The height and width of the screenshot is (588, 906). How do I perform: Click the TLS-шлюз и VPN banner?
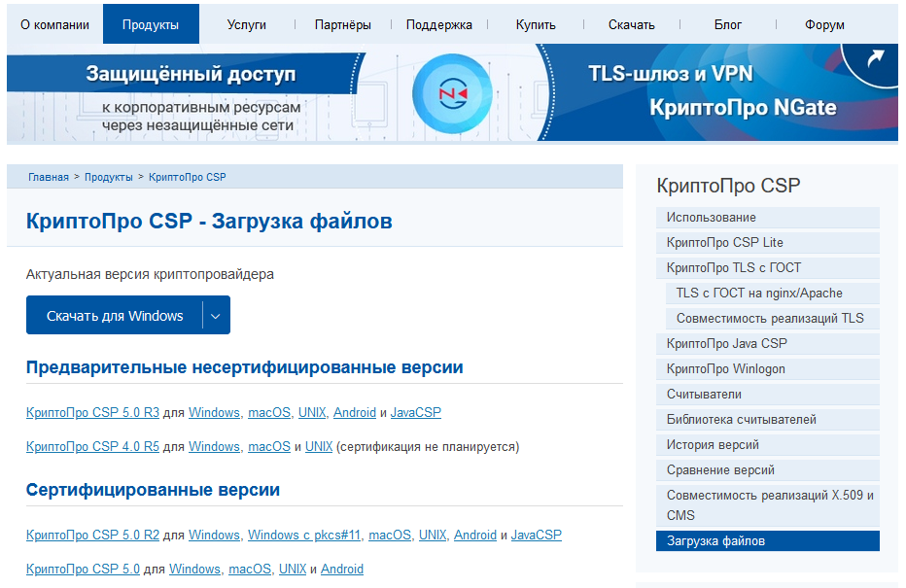pos(672,74)
